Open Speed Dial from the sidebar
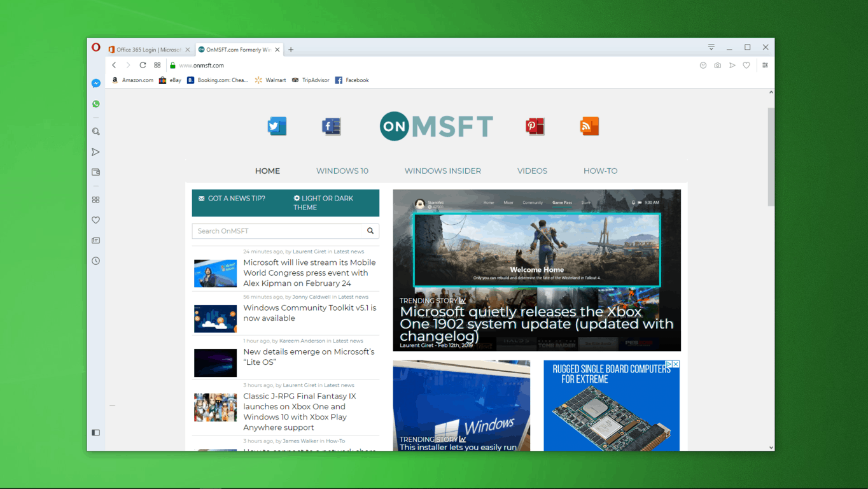The height and width of the screenshot is (489, 868). 96,200
